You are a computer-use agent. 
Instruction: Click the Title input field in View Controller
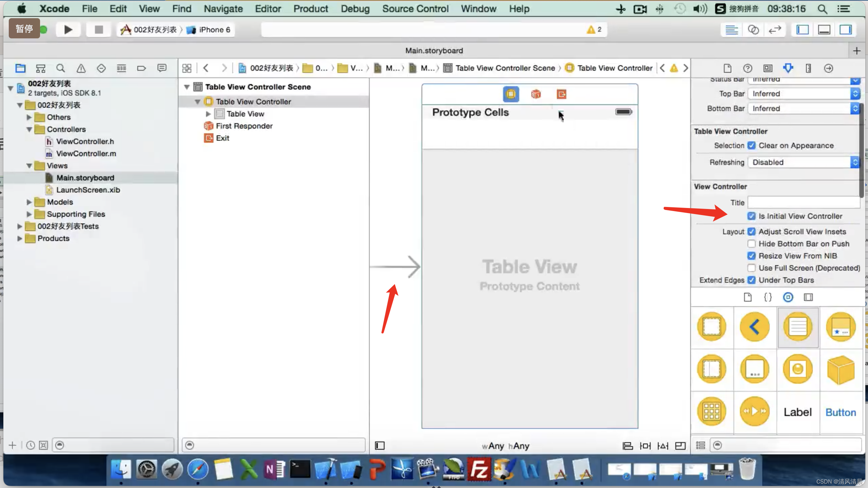(x=804, y=203)
